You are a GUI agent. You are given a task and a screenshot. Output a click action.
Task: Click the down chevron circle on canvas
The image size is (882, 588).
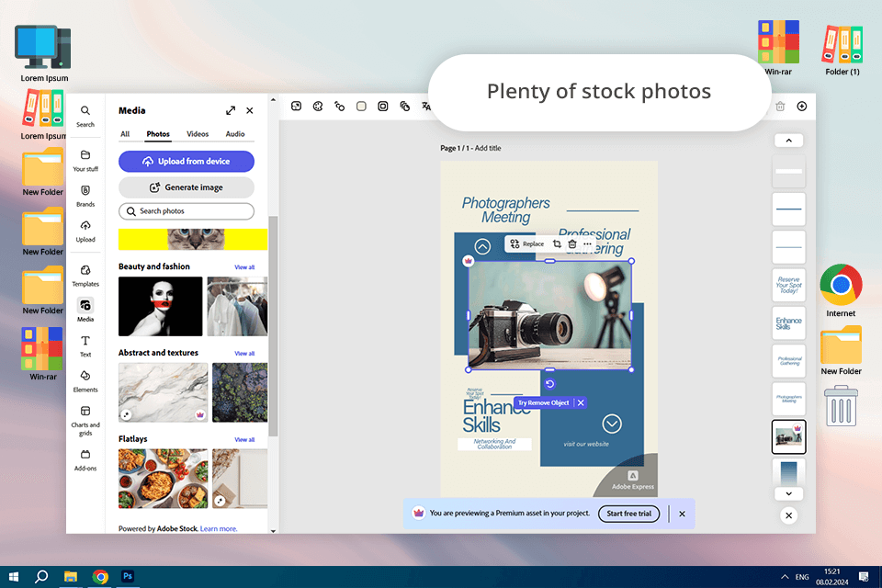point(612,424)
